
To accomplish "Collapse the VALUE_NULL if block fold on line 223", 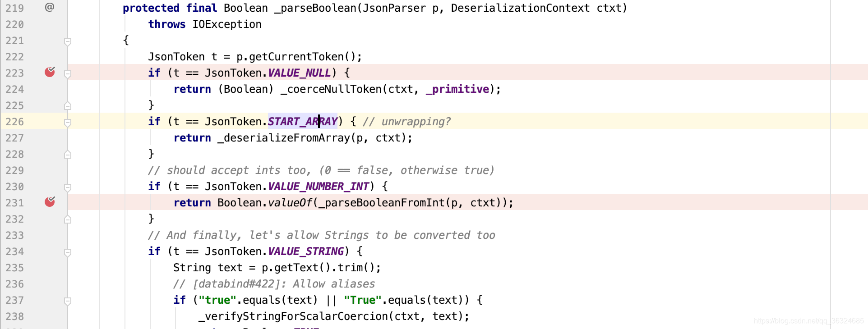I will (x=68, y=74).
